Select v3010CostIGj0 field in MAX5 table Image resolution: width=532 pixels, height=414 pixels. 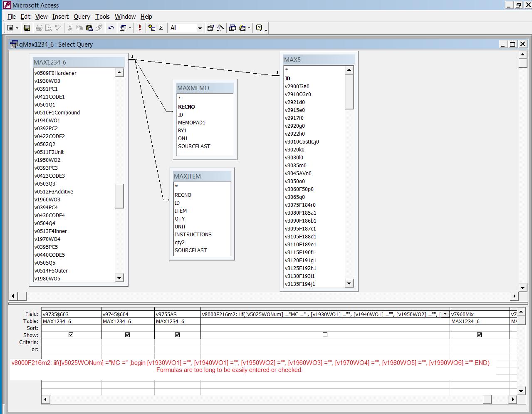tap(302, 141)
